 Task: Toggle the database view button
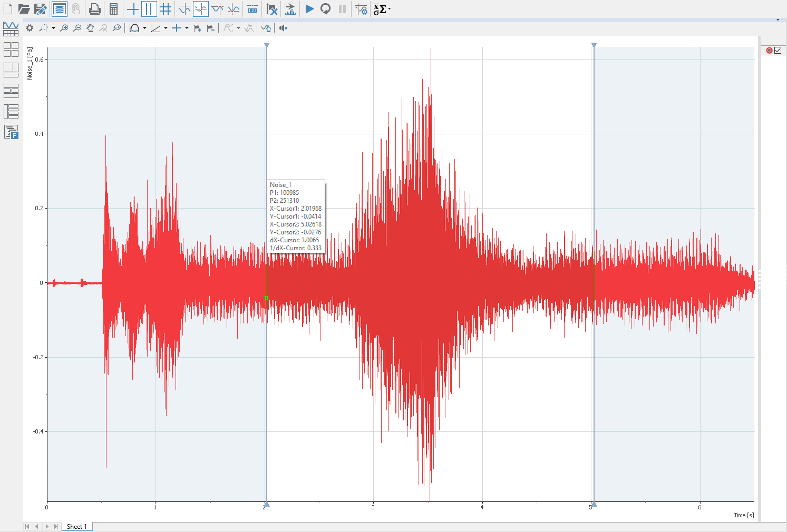click(59, 9)
